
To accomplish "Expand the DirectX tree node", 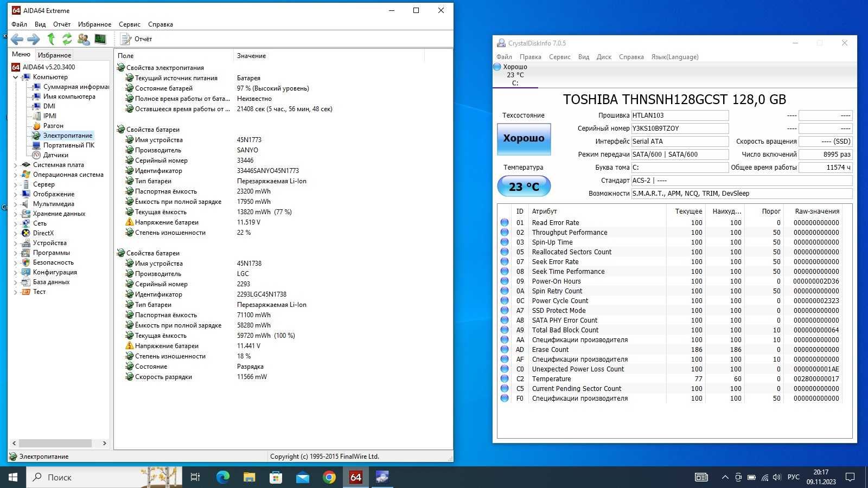I will [x=15, y=233].
